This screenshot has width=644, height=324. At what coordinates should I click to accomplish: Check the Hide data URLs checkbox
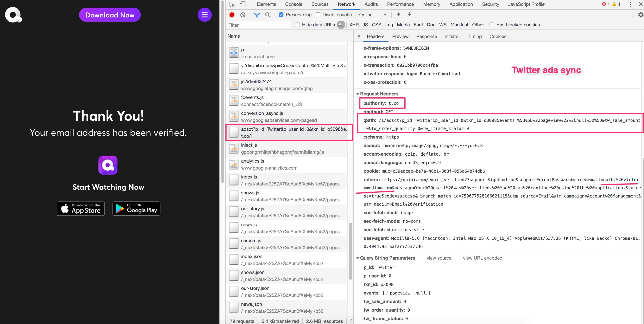pyautogui.click(x=297, y=25)
